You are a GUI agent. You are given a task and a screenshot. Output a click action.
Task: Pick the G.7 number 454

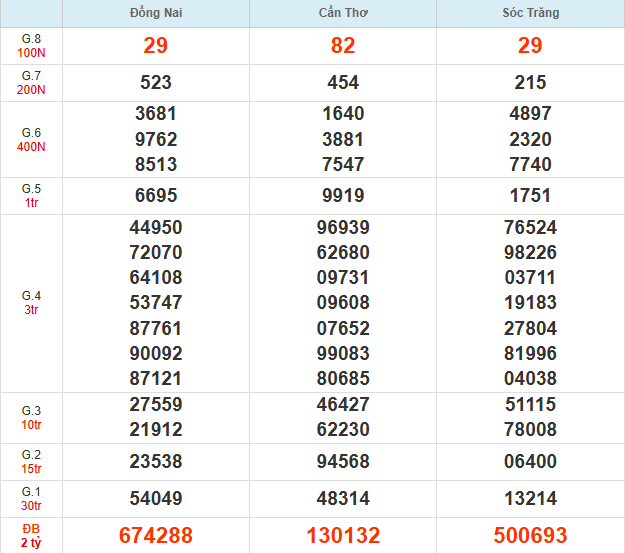pos(343,83)
